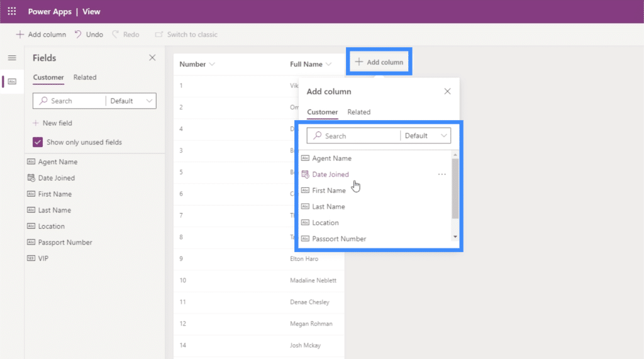This screenshot has height=359, width=644.
Task: Click the popup scrollbar thumb
Action: tap(455, 189)
